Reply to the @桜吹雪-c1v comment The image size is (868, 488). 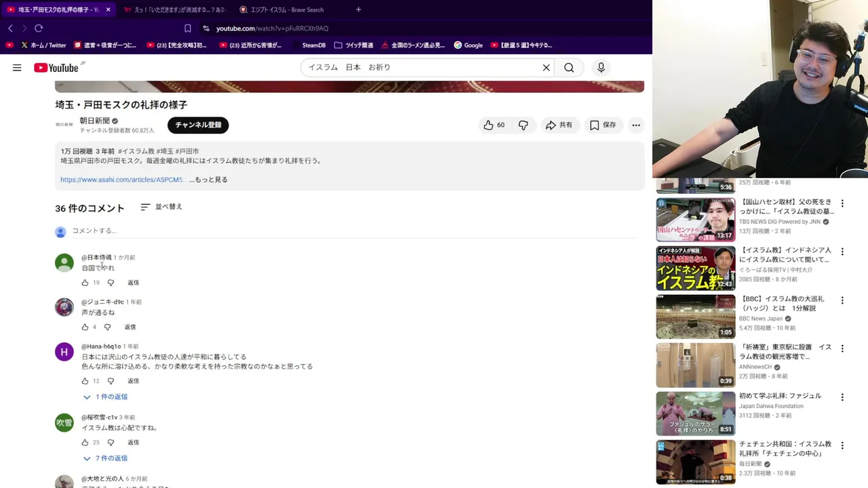pos(133,443)
